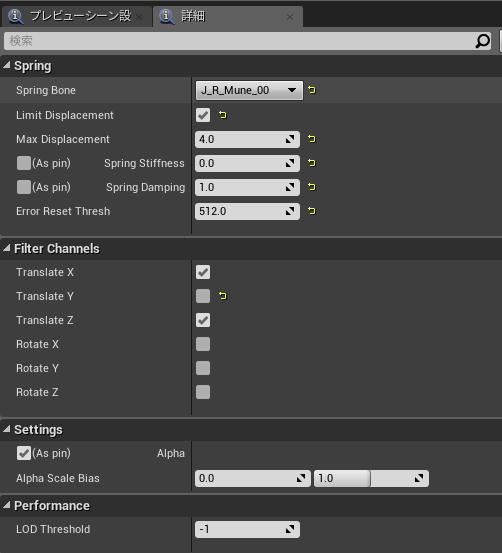The height and width of the screenshot is (553, 502).
Task: Select the 詳細 tab
Action: pos(228,17)
